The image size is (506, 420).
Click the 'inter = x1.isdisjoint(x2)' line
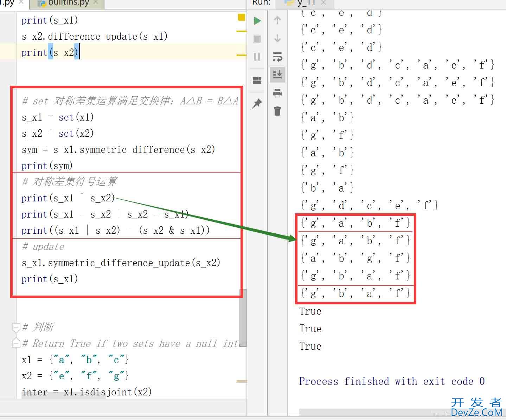click(x=87, y=392)
